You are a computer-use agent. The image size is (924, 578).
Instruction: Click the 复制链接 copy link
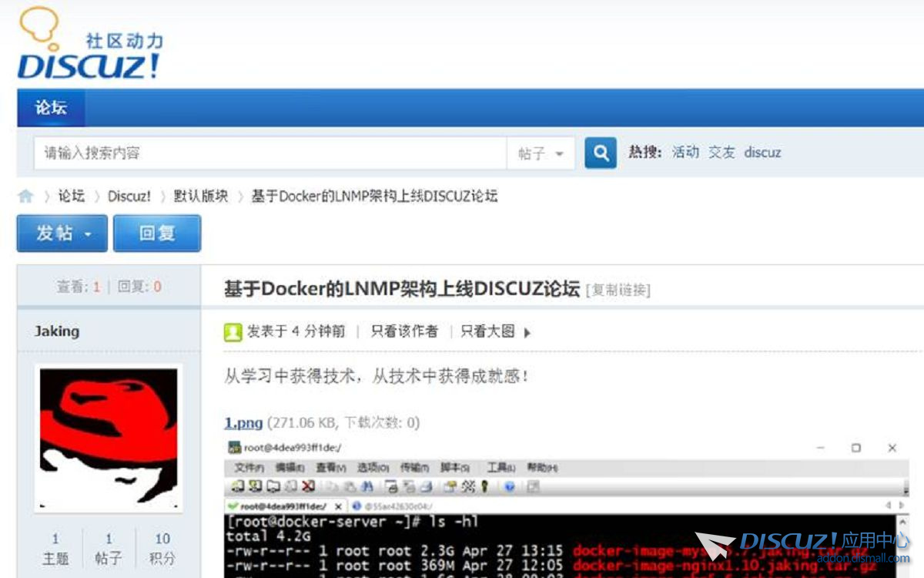click(618, 291)
